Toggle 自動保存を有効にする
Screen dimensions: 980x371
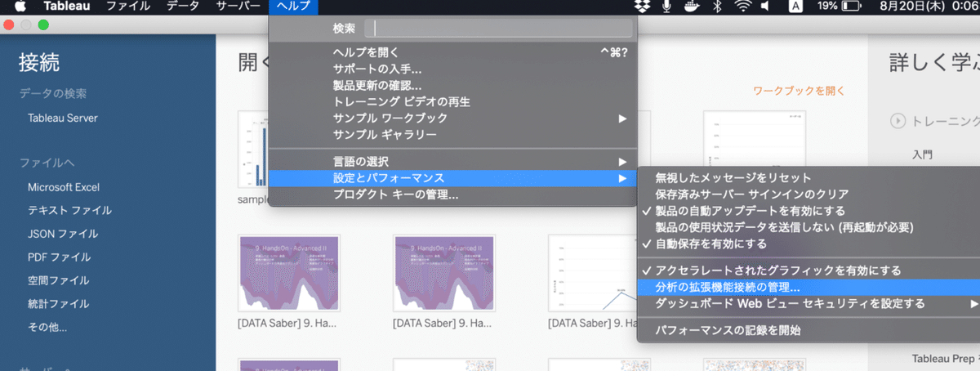[x=808, y=244]
